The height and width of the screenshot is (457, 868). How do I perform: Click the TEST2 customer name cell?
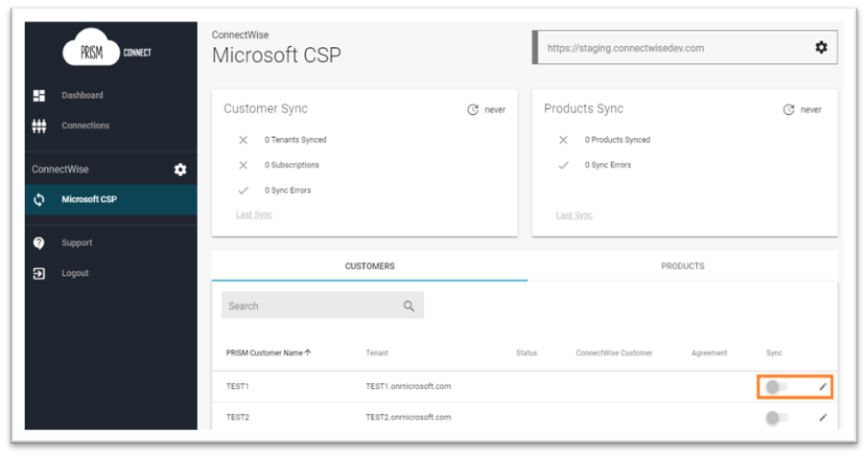click(x=238, y=417)
